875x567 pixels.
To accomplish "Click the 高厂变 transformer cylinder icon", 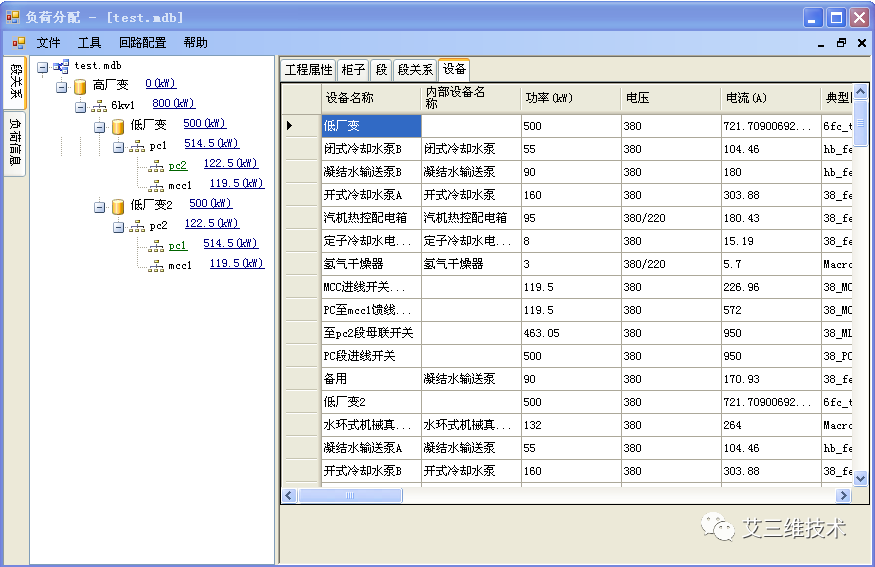I will 80,87.
